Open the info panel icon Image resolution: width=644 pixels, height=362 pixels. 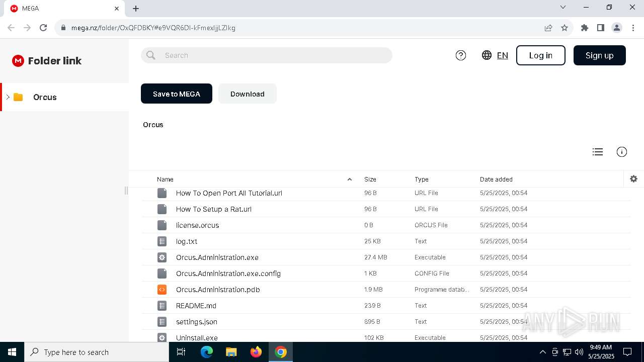click(x=622, y=152)
